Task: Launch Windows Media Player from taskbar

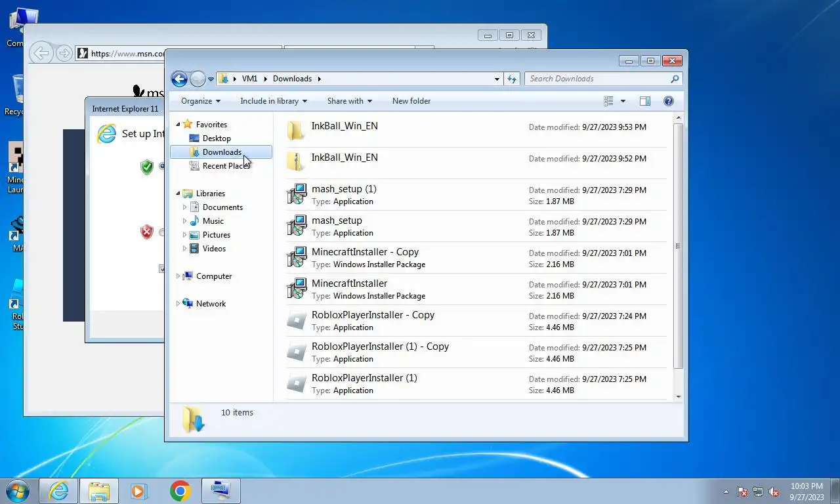Action: point(138,491)
